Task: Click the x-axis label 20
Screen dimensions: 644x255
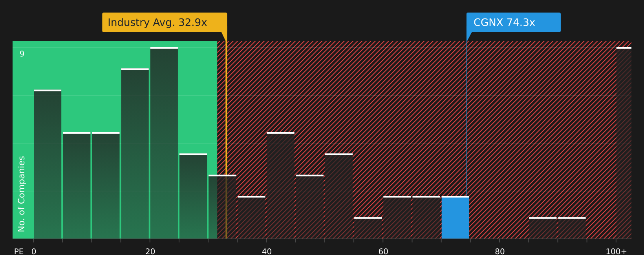Action: click(150, 251)
